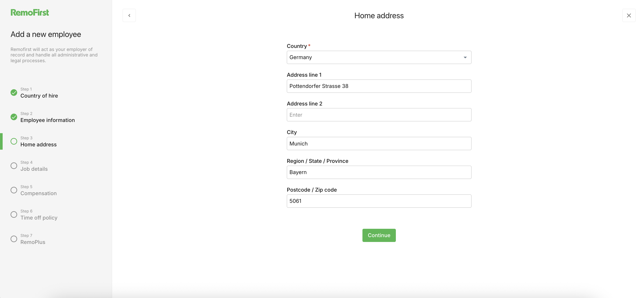Image resolution: width=644 pixels, height=298 pixels.
Task: Go to Step 5 Compensation
Action: coord(38,190)
